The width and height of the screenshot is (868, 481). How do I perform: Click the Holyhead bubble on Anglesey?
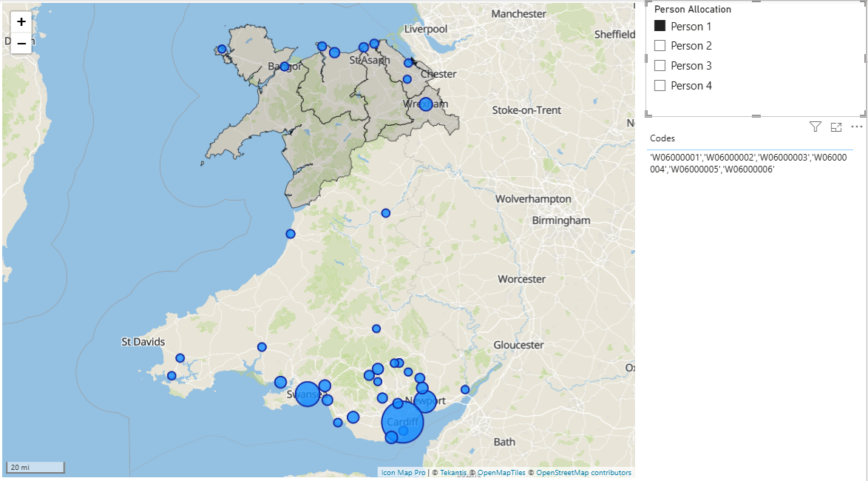point(222,50)
